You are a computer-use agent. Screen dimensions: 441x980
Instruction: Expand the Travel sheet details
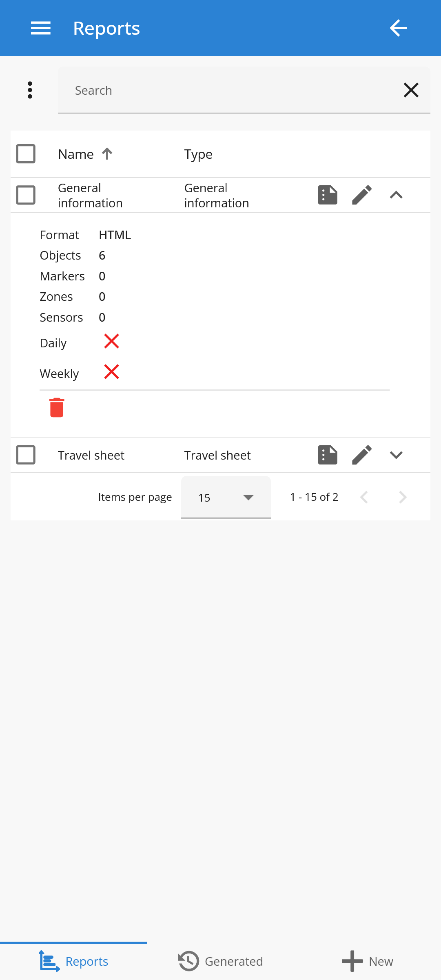[x=396, y=455]
